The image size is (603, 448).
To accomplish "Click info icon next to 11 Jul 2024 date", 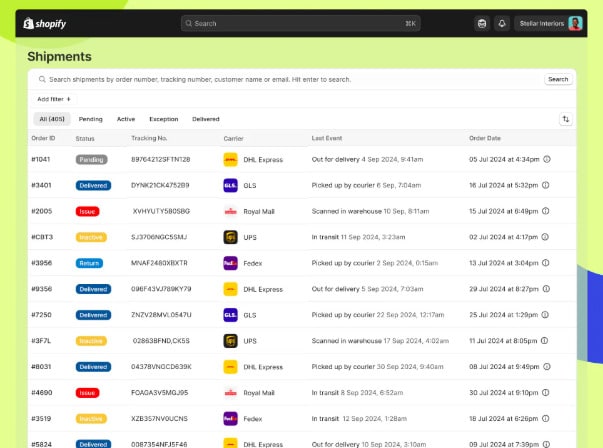I will [546, 341].
